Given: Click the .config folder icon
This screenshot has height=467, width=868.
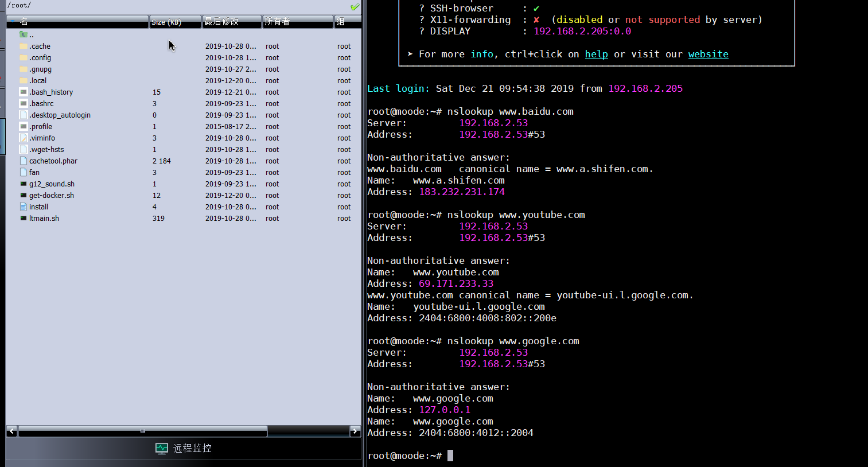Looking at the screenshot, I should point(22,57).
